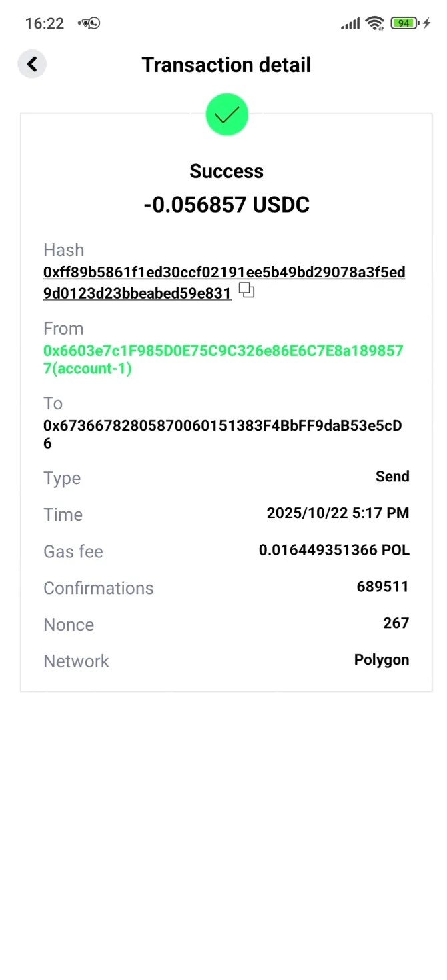
Task: Tap the Wi-Fi icon in status bar
Action: 374,23
